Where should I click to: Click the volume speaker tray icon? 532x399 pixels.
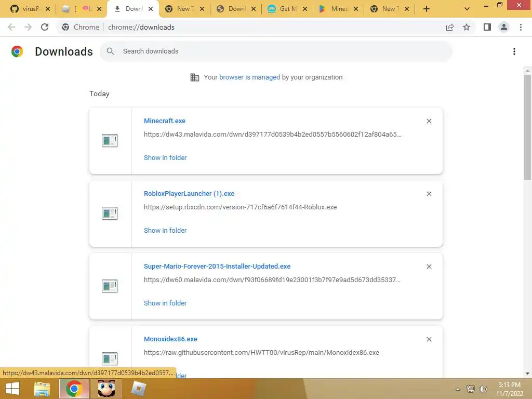[483, 389]
